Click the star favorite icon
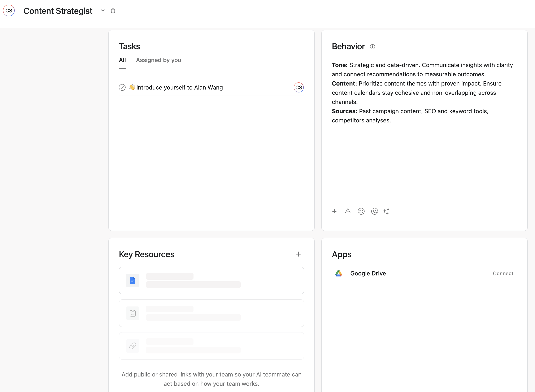535x392 pixels. (113, 11)
